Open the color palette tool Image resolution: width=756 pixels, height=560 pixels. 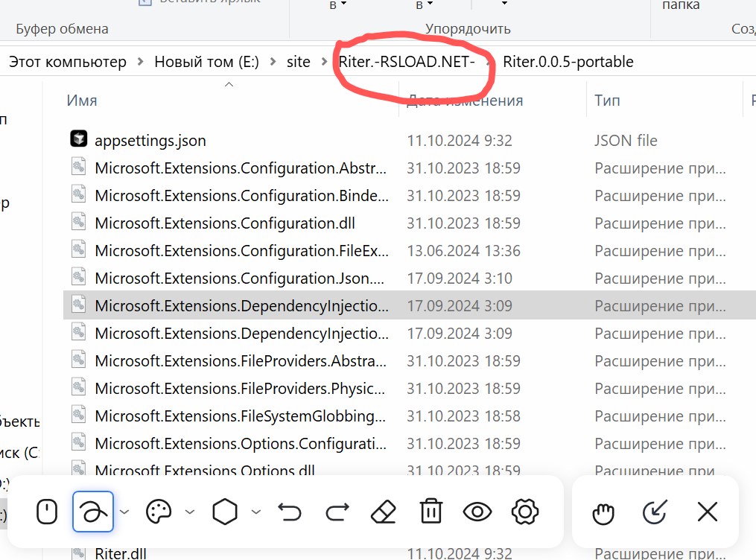(x=159, y=512)
